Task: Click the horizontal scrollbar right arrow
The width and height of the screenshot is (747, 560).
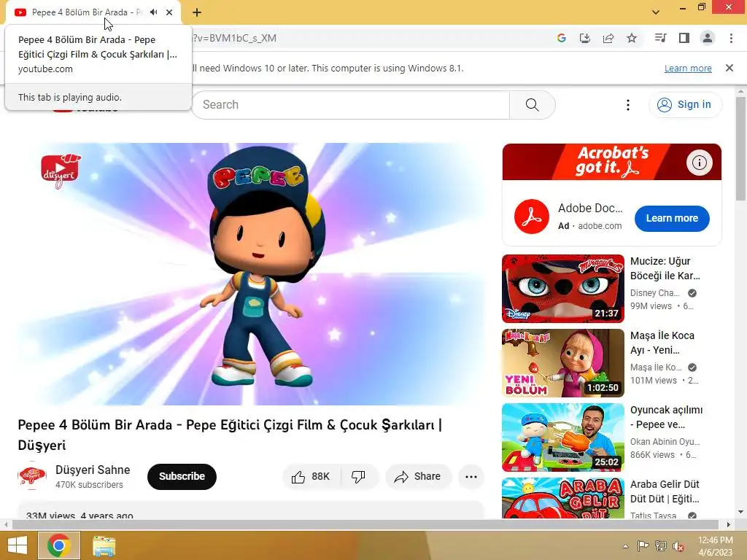Action: (x=729, y=525)
